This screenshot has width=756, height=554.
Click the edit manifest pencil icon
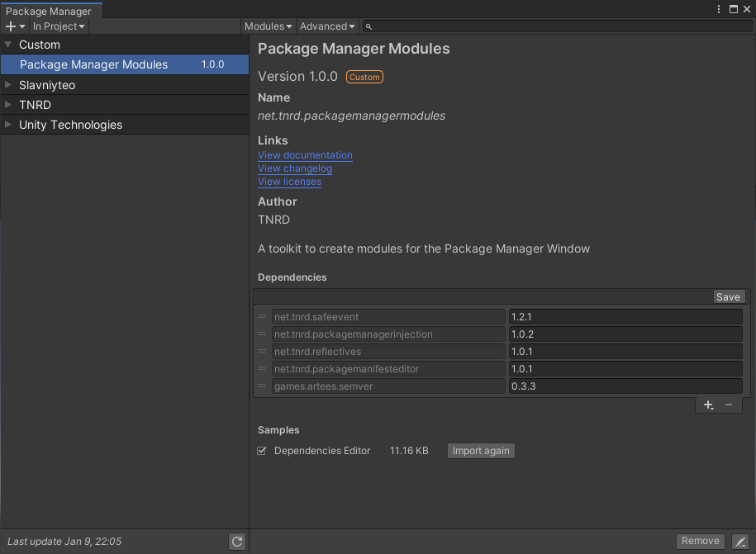click(x=741, y=541)
